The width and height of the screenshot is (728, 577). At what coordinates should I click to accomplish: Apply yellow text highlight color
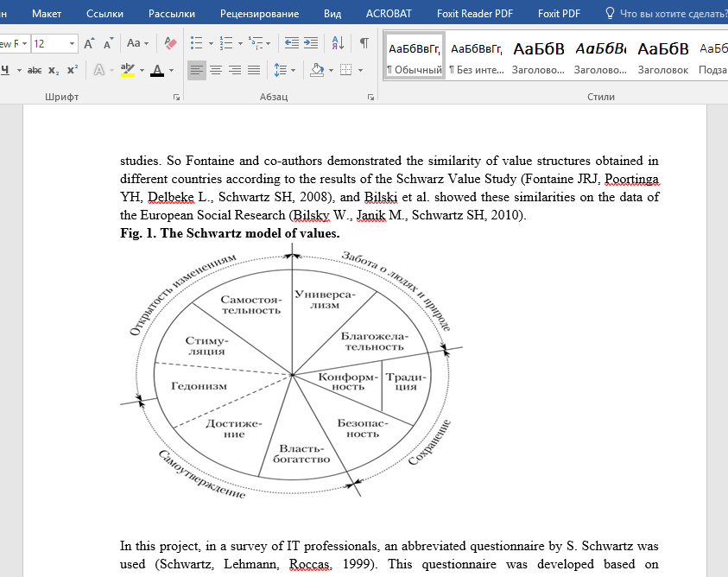click(127, 70)
